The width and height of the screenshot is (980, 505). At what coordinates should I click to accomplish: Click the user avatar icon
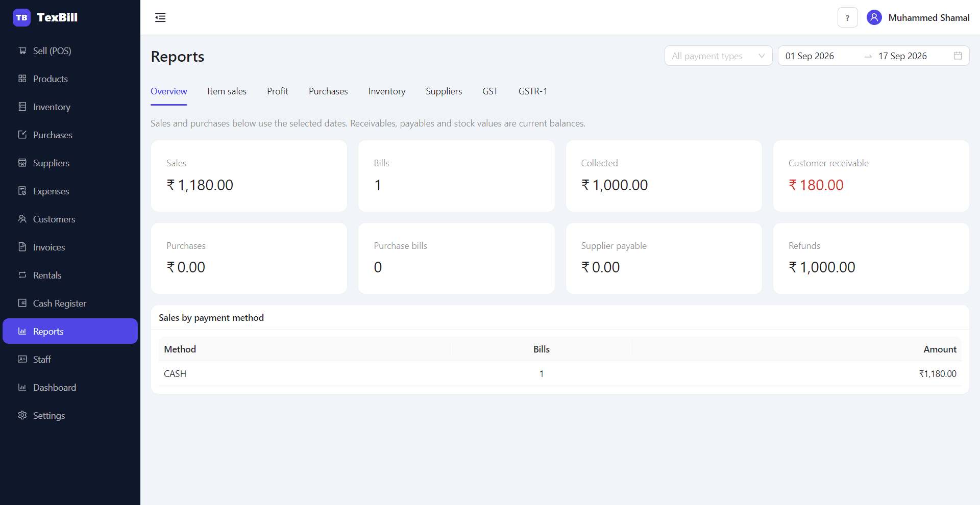tap(874, 18)
